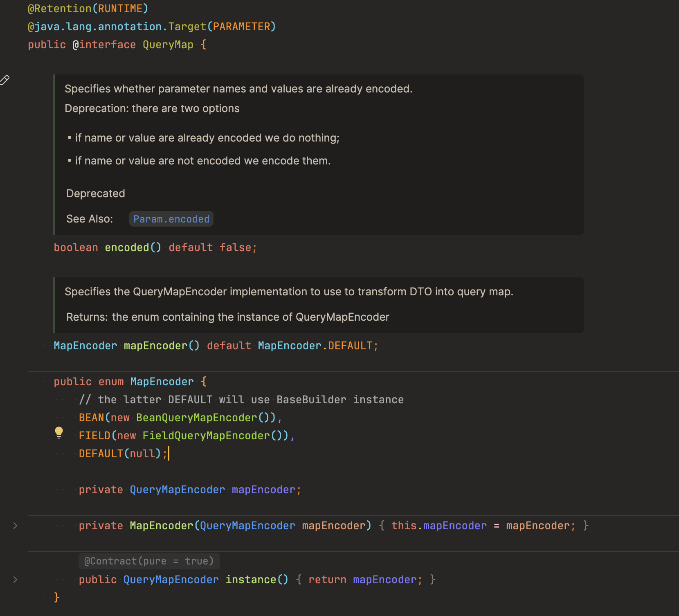Click the QueryMap interface name in the declaration
The image size is (679, 616).
pos(168,45)
